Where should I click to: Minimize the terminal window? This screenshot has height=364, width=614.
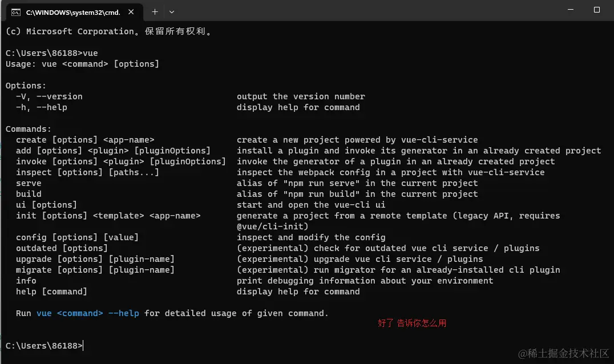[x=571, y=9]
